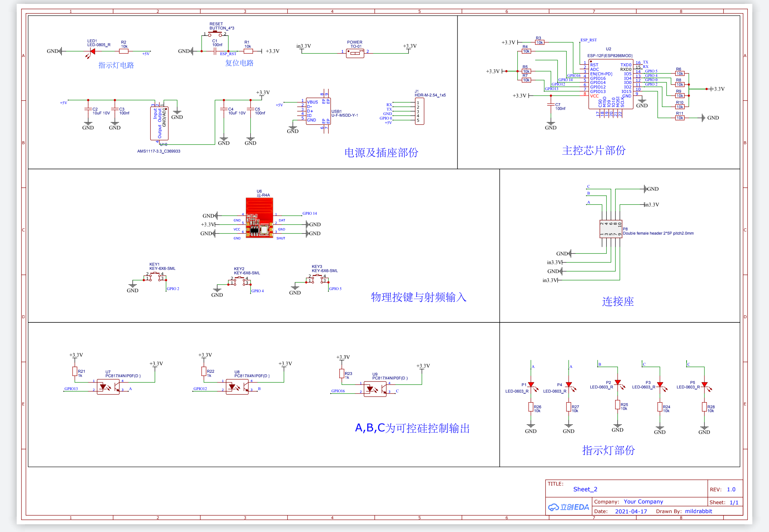Click the 'Sheet_2' title field
This screenshot has height=532, width=769.
click(x=585, y=489)
